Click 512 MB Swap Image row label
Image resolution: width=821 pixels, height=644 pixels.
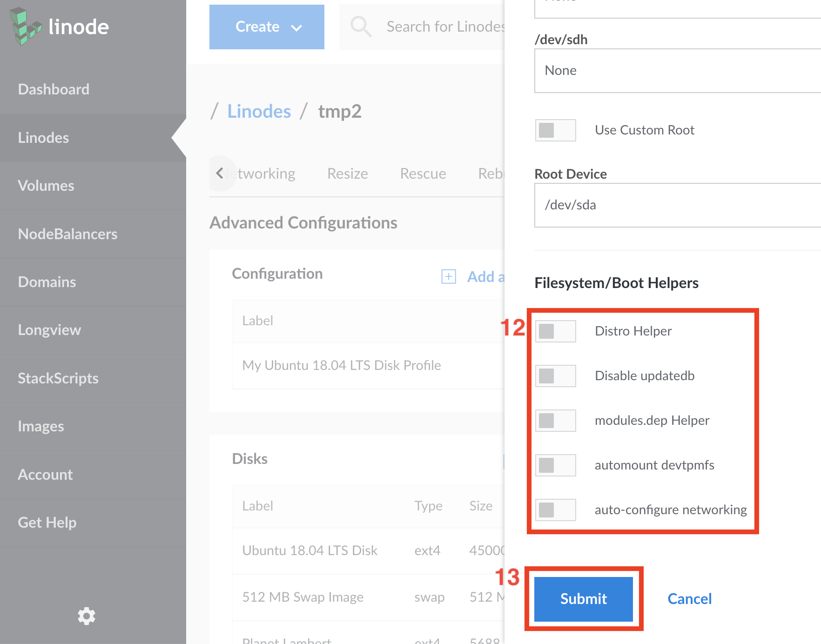point(303,597)
